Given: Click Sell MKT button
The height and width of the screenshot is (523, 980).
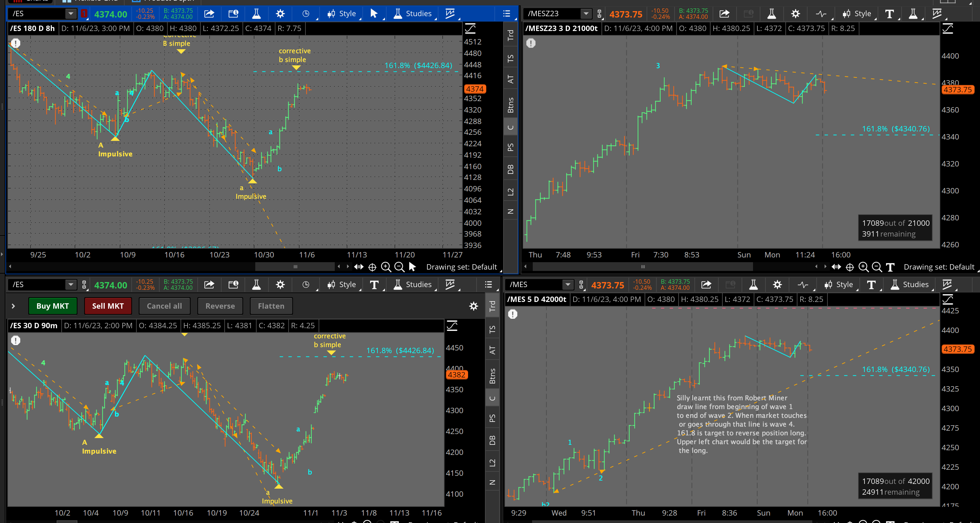Looking at the screenshot, I should pyautogui.click(x=108, y=306).
